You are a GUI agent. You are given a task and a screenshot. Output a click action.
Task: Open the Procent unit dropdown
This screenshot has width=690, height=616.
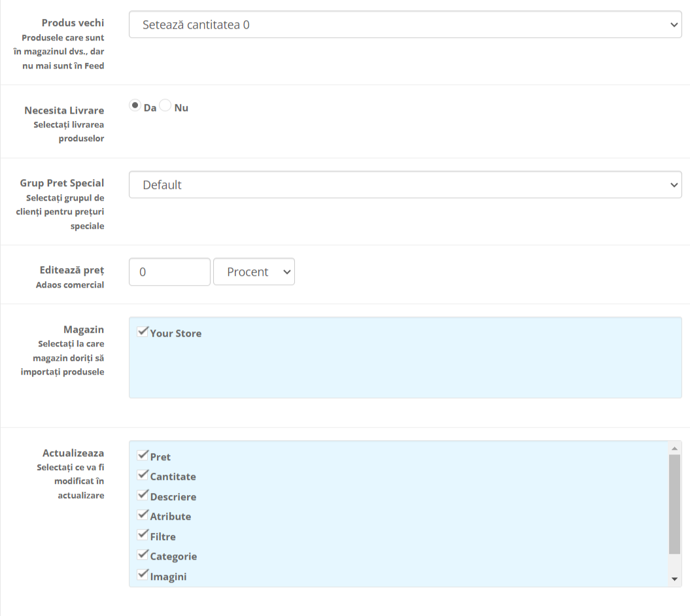[254, 272]
